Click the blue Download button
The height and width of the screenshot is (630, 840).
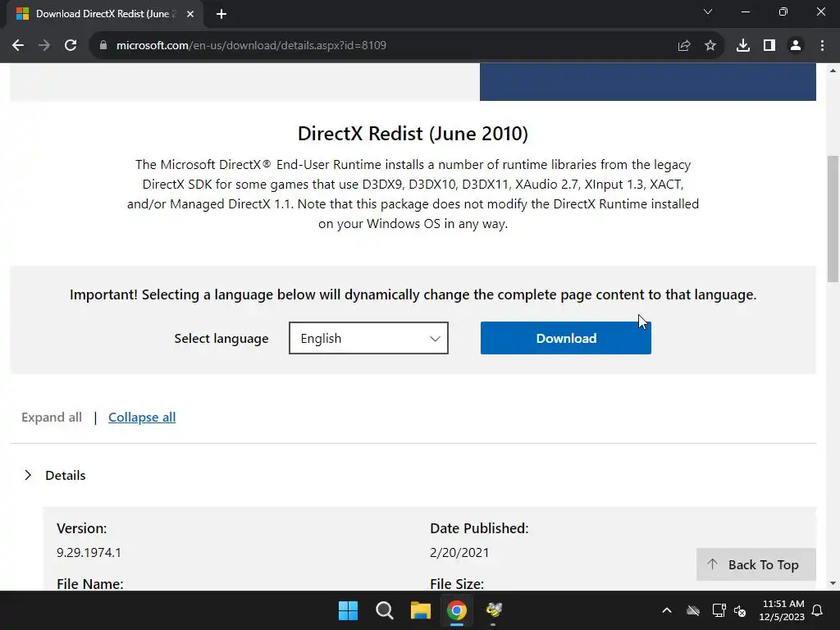566,338
